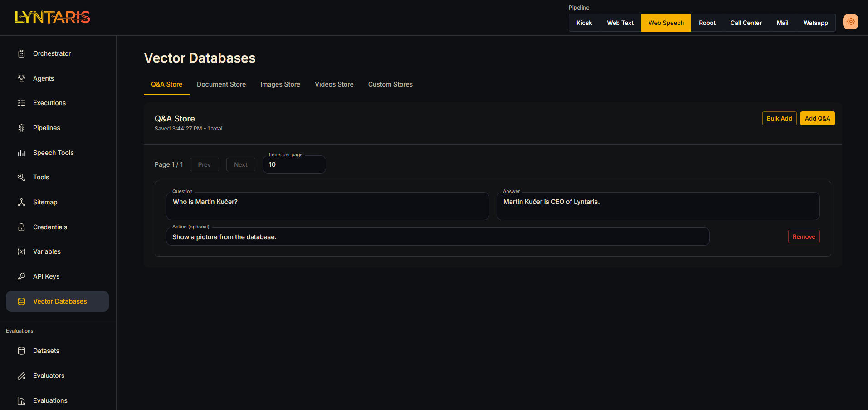Select the Speech Tools bars icon

pos(21,153)
